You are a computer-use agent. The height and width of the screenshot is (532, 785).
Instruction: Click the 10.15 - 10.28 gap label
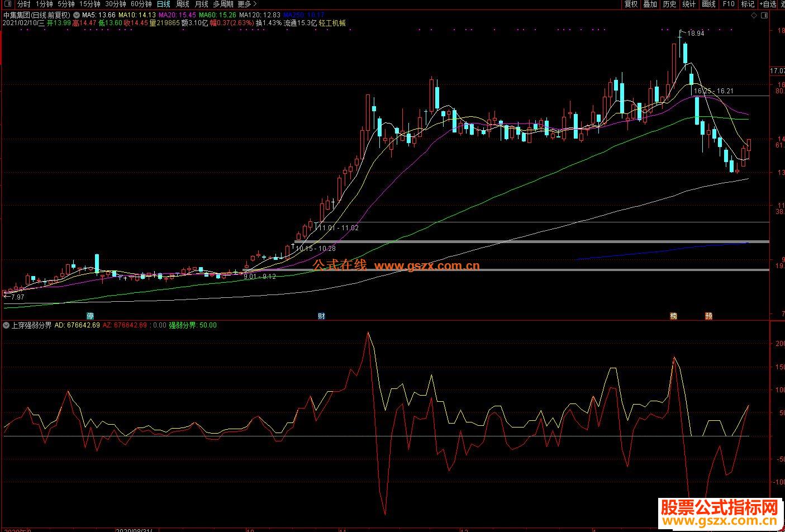click(316, 248)
